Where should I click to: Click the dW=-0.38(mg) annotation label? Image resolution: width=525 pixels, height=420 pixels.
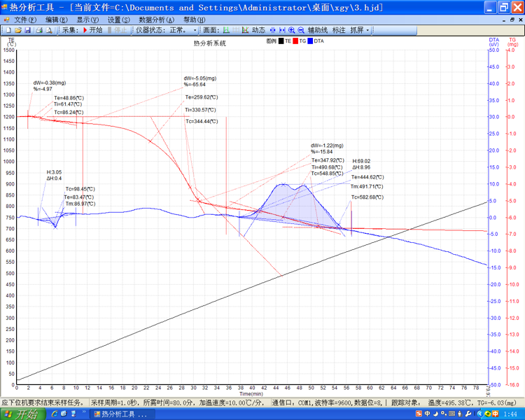pyautogui.click(x=50, y=83)
